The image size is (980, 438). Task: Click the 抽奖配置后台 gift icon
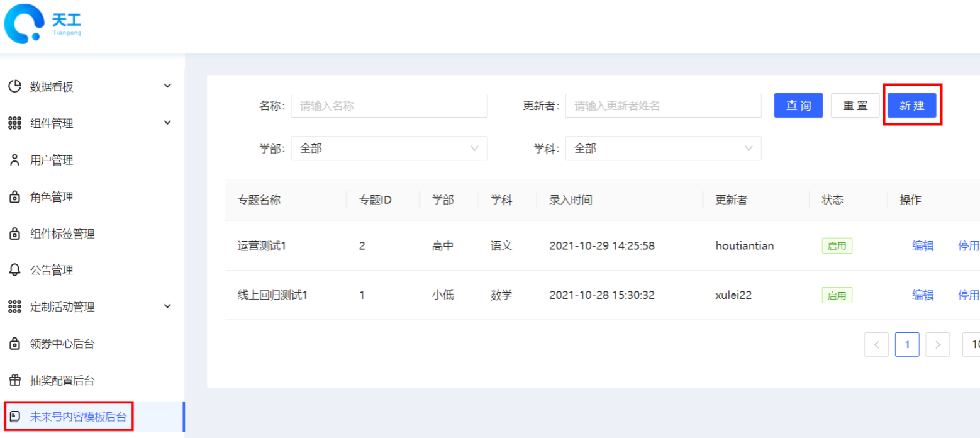point(14,380)
